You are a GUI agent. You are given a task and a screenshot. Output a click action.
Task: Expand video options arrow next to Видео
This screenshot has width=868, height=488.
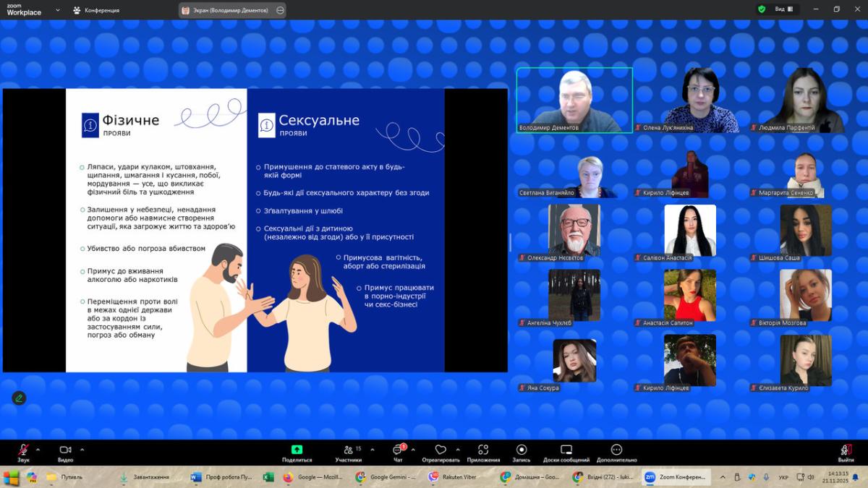(x=82, y=449)
